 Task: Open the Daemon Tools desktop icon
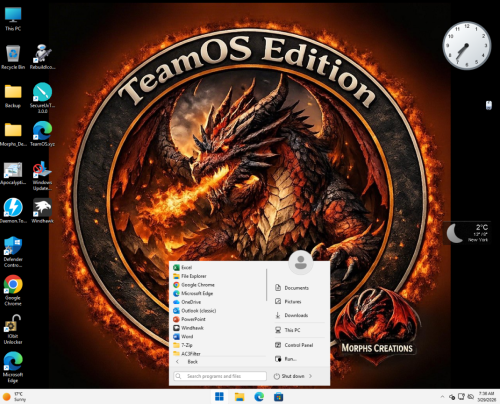pos(13,211)
